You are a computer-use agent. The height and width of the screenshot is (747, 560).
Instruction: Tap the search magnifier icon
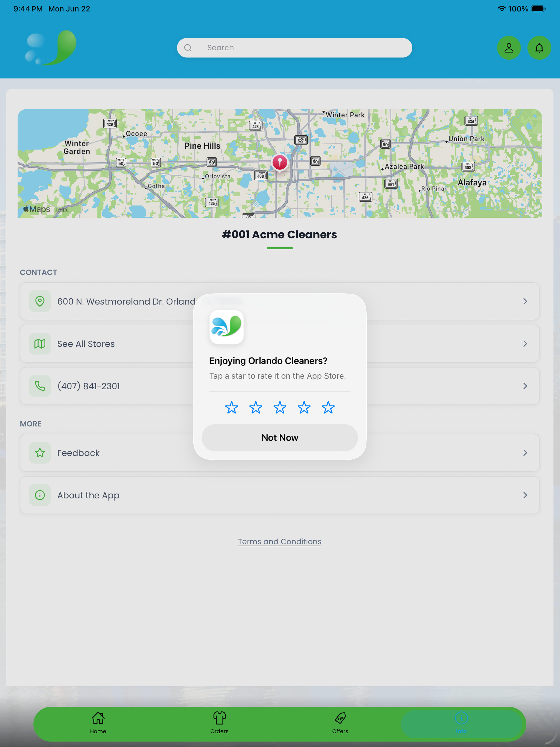(188, 48)
